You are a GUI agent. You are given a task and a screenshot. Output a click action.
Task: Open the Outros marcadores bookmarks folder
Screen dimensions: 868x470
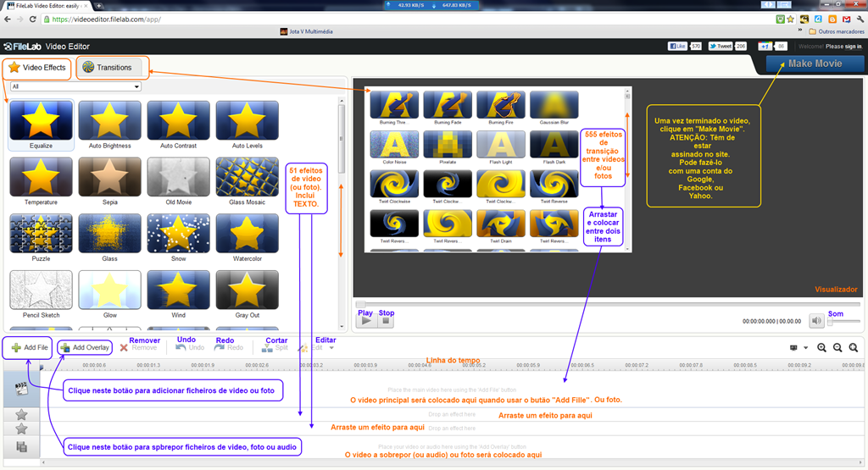point(837,31)
